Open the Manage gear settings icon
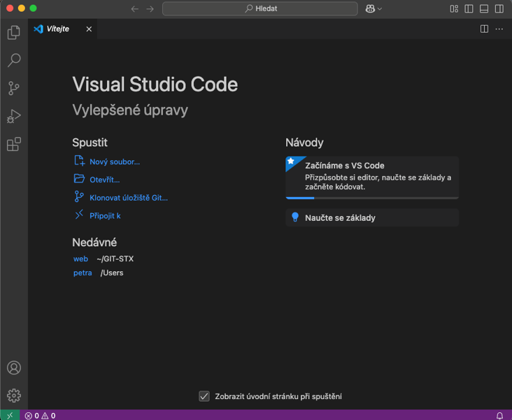Viewport: 512px width, 420px height. point(13,396)
